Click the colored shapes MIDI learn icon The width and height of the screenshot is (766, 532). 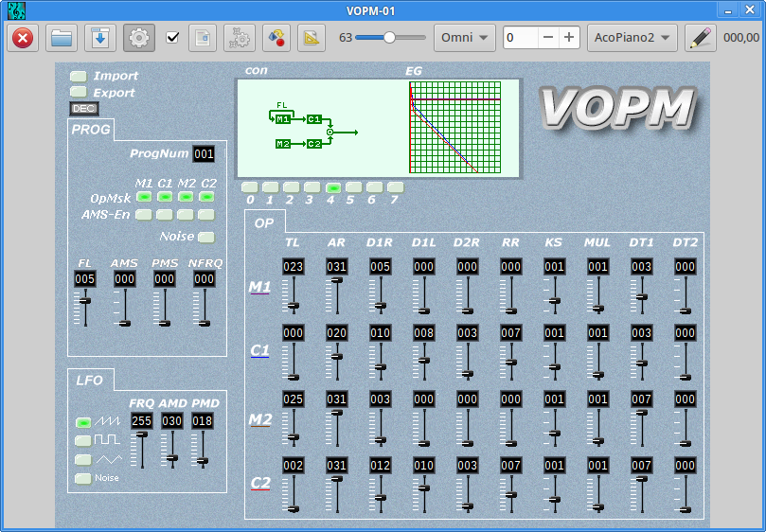point(276,38)
